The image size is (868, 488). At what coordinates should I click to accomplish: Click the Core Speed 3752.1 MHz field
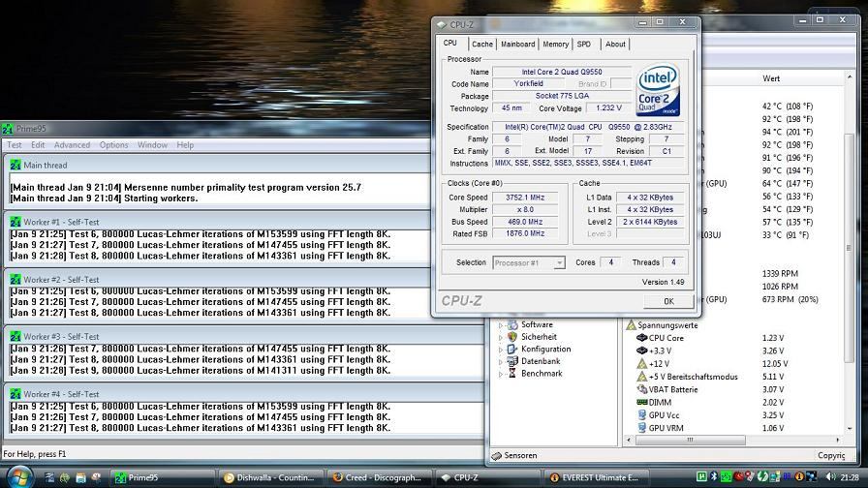pyautogui.click(x=525, y=198)
